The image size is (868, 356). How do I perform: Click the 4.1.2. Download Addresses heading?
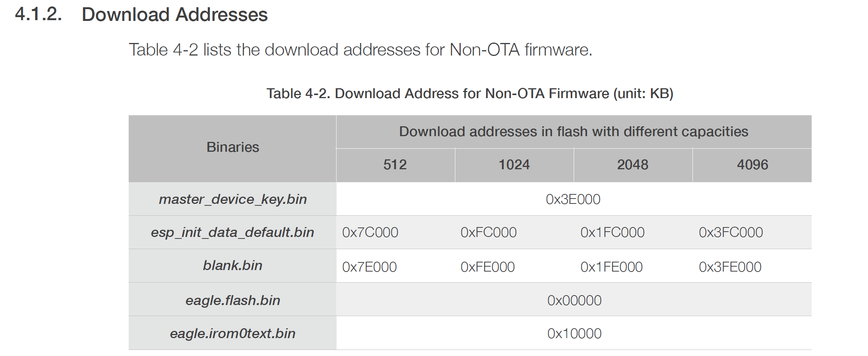coord(141,14)
